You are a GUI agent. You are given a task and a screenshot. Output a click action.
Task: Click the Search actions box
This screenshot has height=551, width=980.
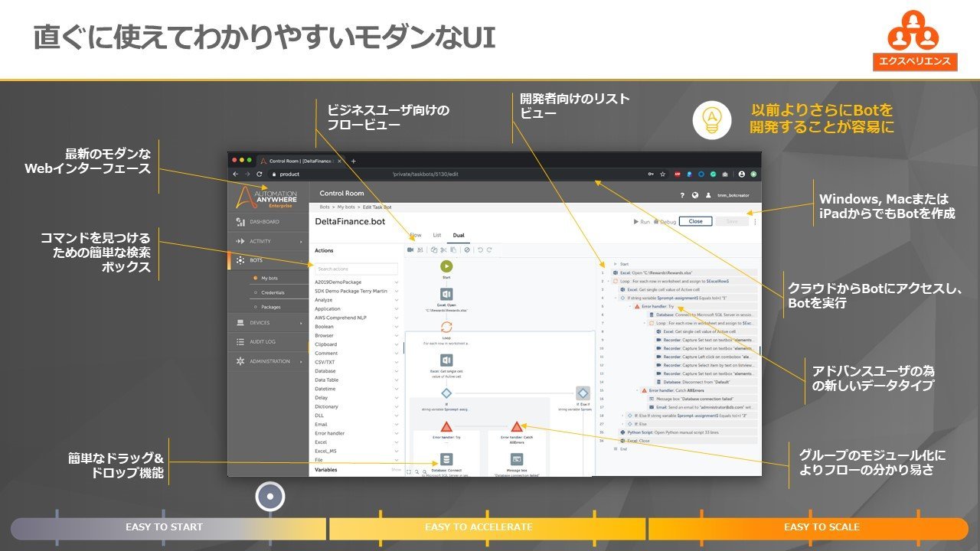point(356,269)
